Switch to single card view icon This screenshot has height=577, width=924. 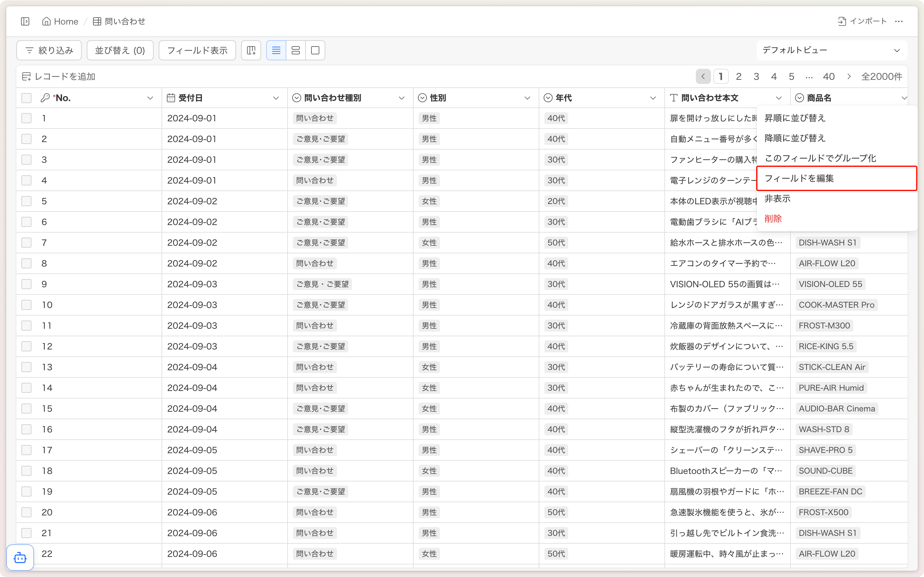coord(315,50)
